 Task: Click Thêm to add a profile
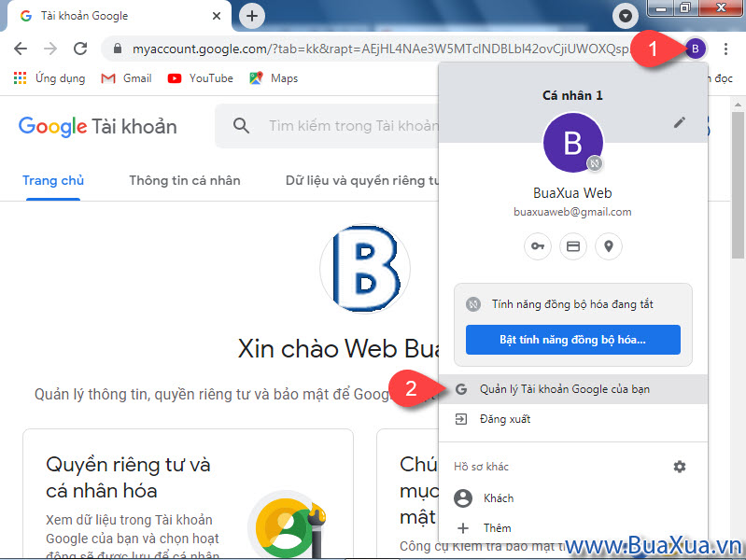pyautogui.click(x=573, y=528)
